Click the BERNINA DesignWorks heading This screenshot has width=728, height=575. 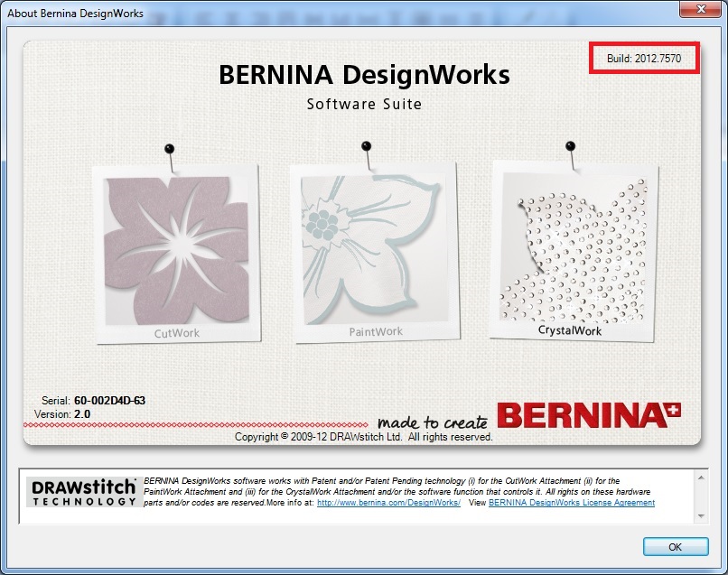(x=364, y=74)
